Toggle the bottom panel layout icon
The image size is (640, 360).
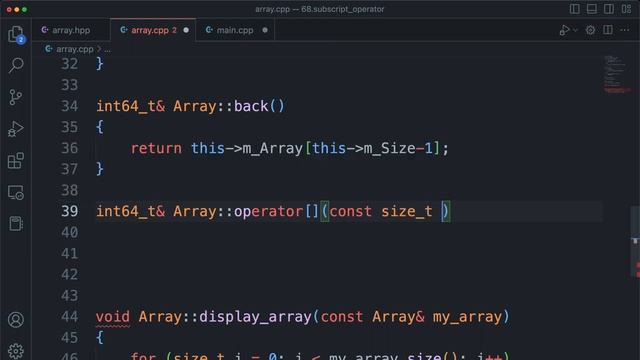[x=592, y=9]
